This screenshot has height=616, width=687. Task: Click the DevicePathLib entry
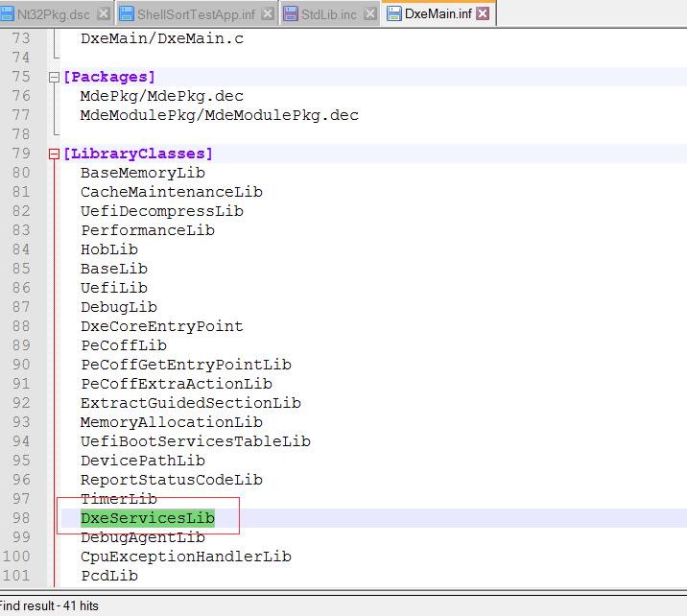tap(143, 461)
